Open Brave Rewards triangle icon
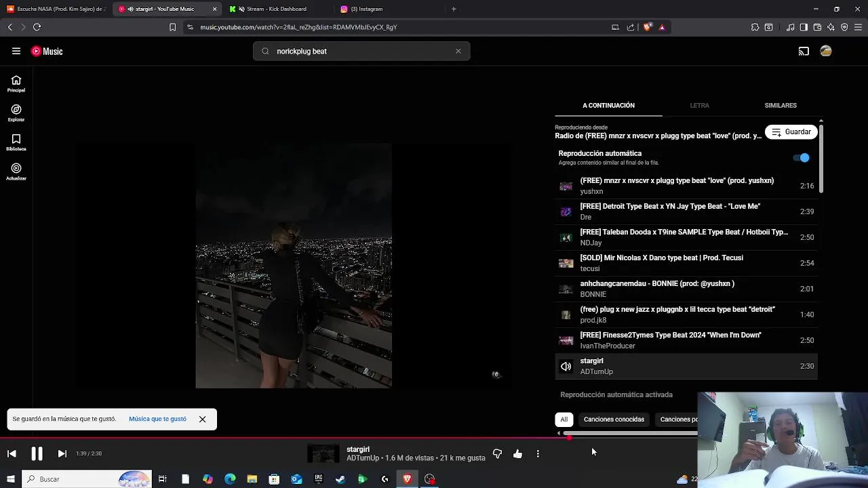Screen dimensions: 868x488 [x=662, y=27]
